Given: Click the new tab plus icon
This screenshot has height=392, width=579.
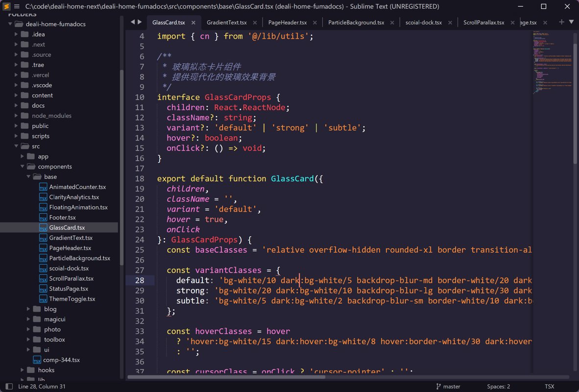Looking at the screenshot, I should pos(561,22).
